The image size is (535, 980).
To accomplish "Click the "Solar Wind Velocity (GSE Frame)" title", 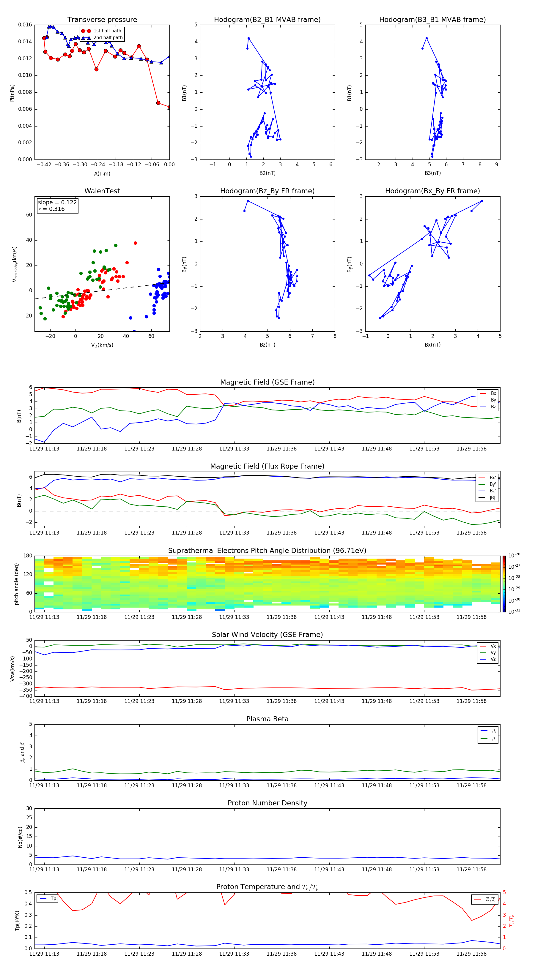I will pos(267,635).
